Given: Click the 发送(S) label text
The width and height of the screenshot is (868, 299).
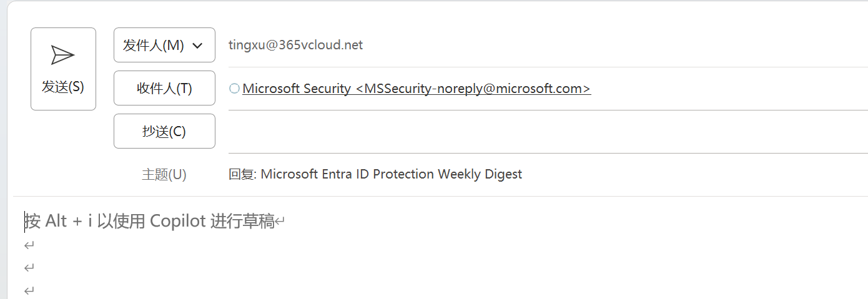Looking at the screenshot, I should coord(63,87).
